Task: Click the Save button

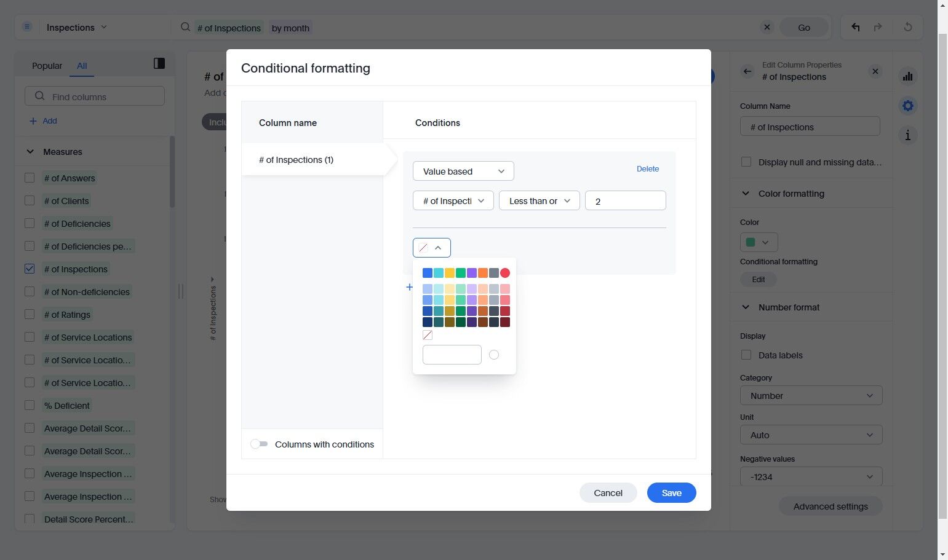Action: coord(671,492)
